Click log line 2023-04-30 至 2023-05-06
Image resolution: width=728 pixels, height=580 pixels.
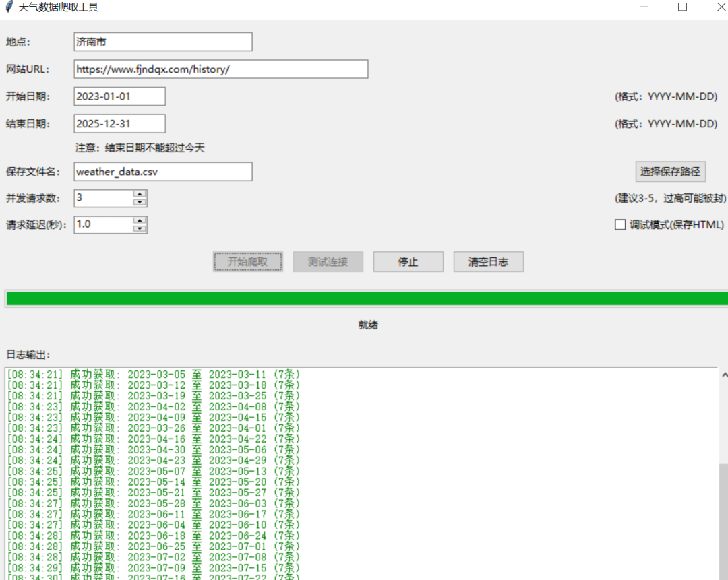point(154,449)
